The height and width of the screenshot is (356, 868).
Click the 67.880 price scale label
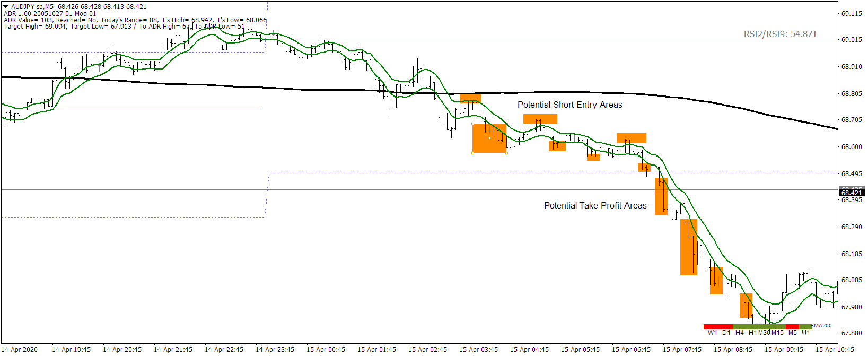(852, 333)
